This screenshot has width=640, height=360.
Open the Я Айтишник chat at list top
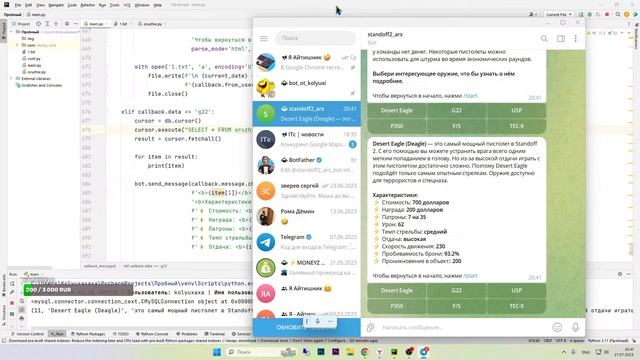click(307, 62)
